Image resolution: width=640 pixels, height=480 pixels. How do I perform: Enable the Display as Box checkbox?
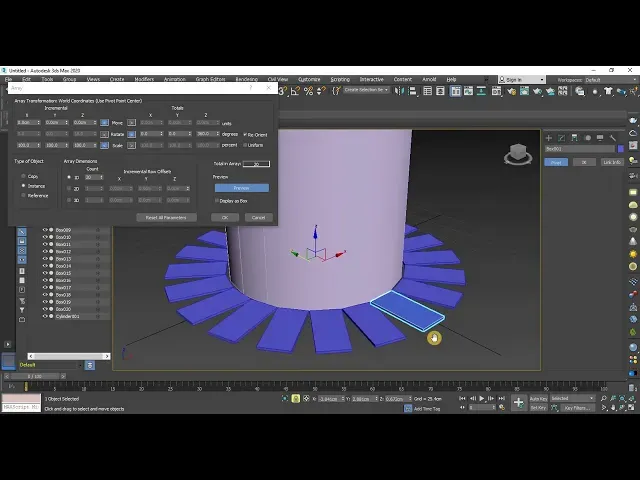(x=217, y=200)
